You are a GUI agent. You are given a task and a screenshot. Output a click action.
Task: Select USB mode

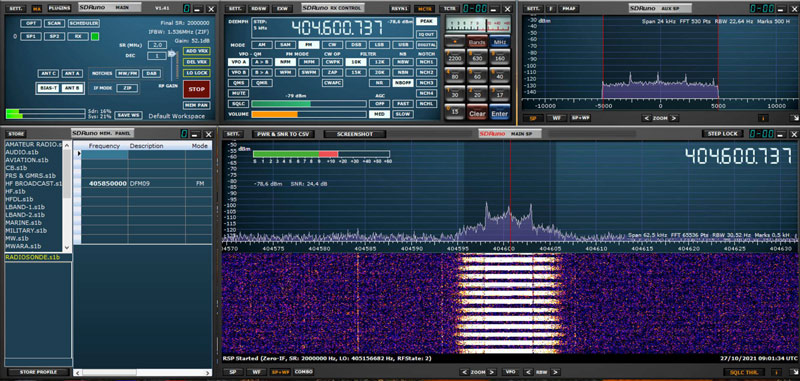tap(402, 45)
